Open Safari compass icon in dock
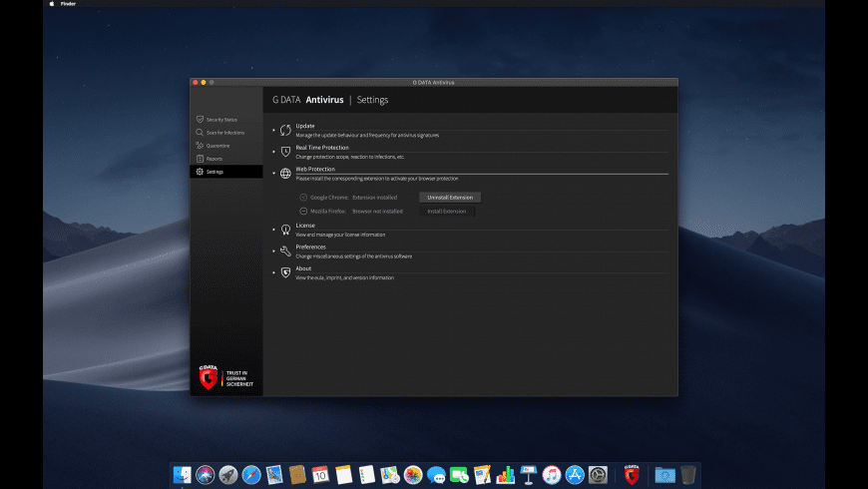The height and width of the screenshot is (489, 868). [251, 475]
